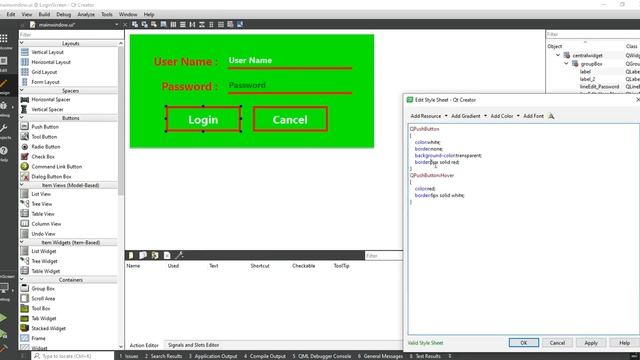This screenshot has height=360, width=640.
Task: Collapse centralwidget in Object tree
Action: 558,55
